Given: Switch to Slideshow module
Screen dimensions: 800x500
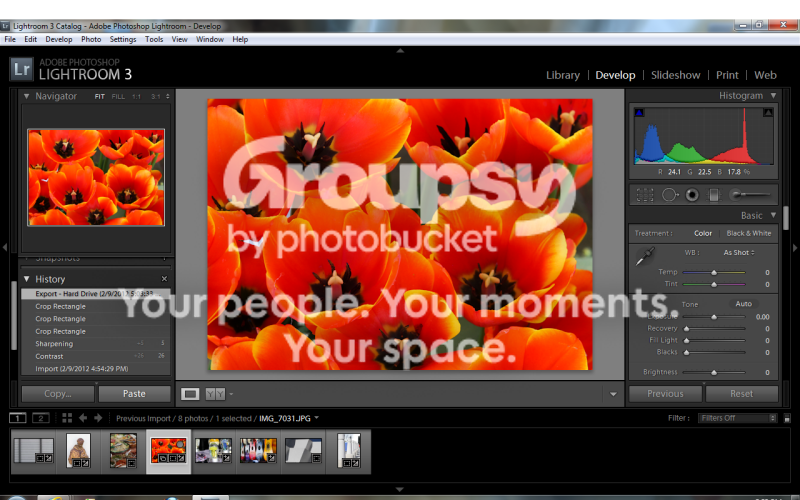Looking at the screenshot, I should [x=676, y=75].
